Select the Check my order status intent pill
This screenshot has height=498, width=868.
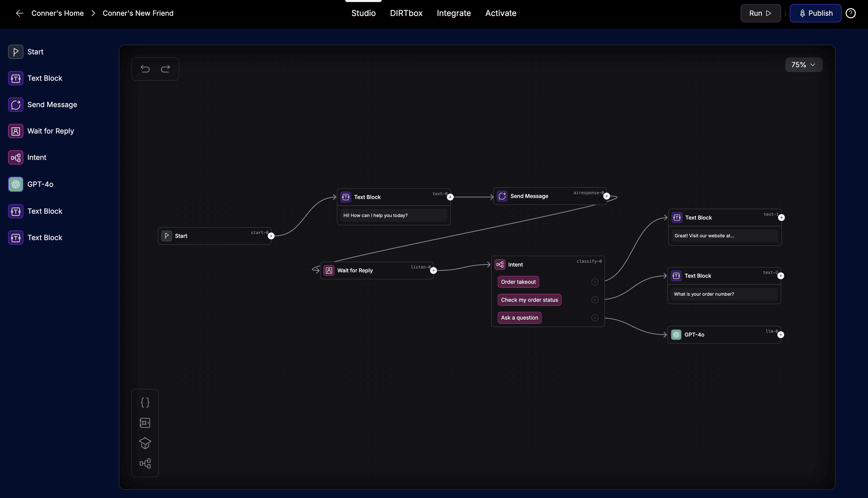coord(529,300)
